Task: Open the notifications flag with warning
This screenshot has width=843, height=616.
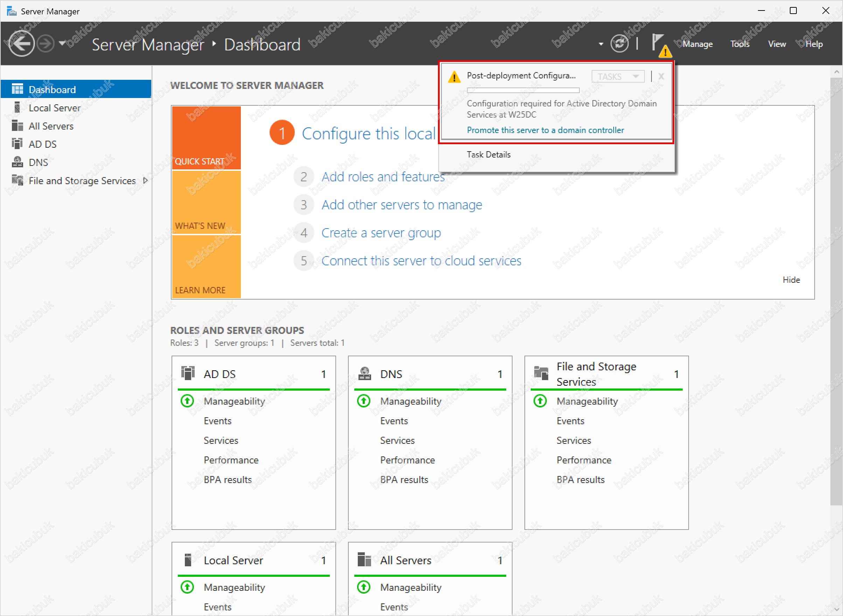Action: [661, 45]
